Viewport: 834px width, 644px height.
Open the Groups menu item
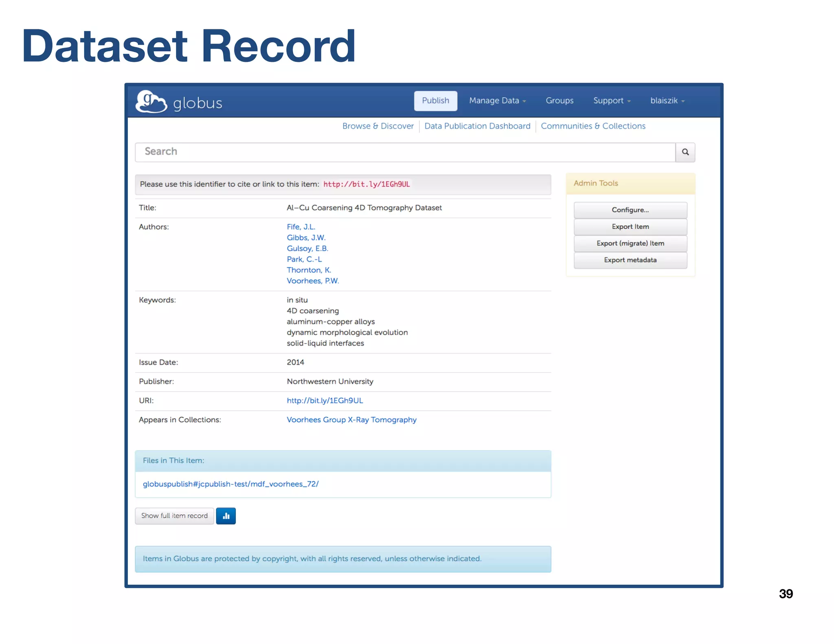560,101
